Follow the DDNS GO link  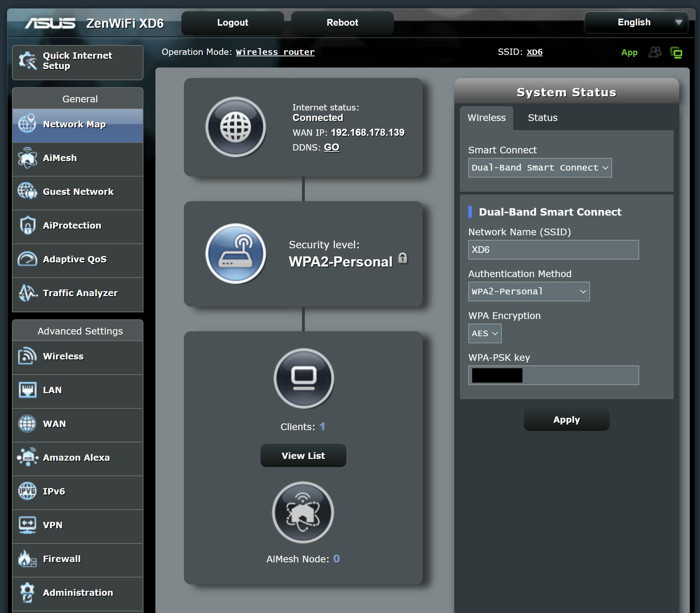point(331,147)
